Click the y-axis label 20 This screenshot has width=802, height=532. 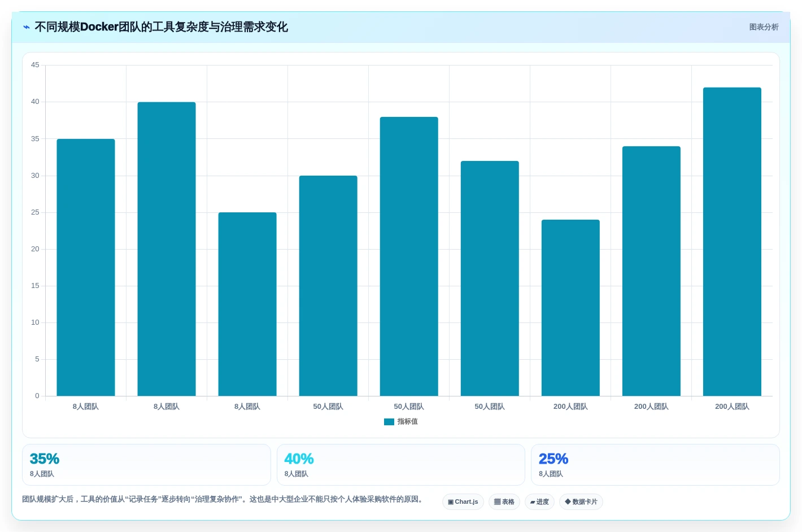35,249
